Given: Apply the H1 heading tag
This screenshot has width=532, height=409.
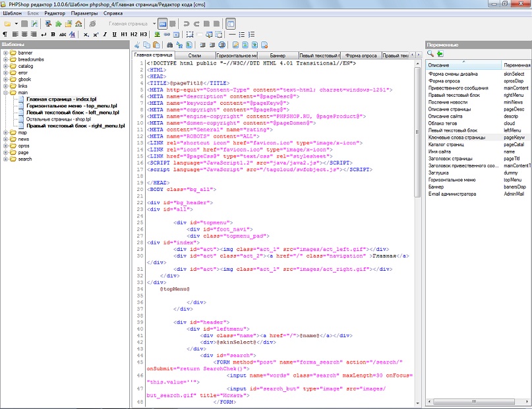Looking at the screenshot, I should (x=123, y=33).
